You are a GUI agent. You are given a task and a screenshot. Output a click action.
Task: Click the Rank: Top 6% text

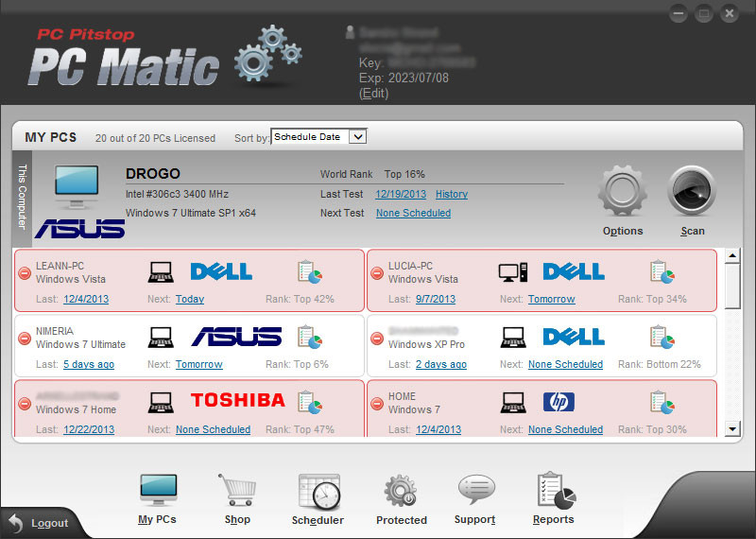tap(297, 364)
